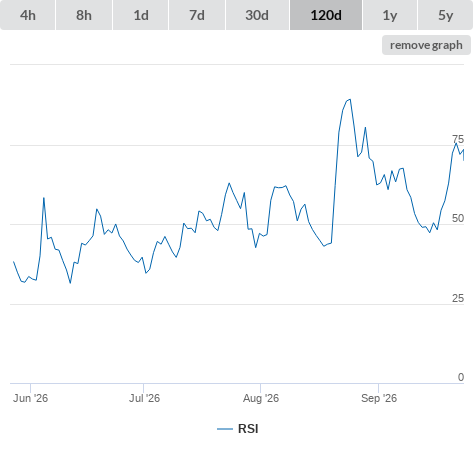Click the Sep '26 axis label
This screenshot has height=455, width=474.
[379, 398]
